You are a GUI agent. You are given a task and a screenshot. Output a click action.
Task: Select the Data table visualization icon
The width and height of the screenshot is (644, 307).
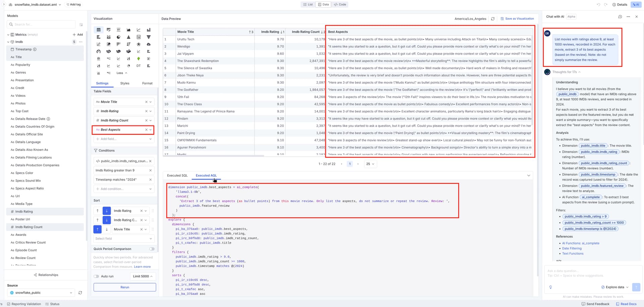point(99,30)
